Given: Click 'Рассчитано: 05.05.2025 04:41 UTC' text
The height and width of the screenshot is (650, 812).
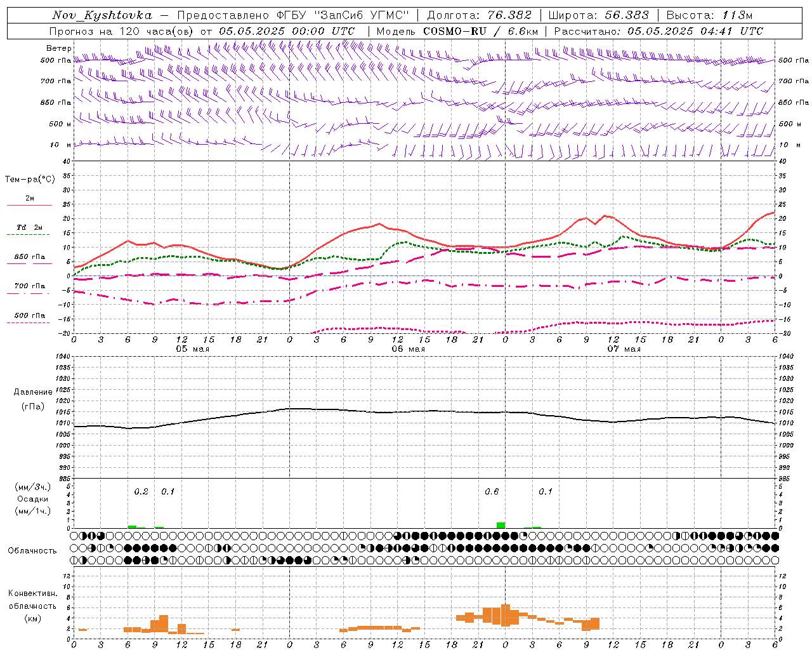Looking at the screenshot, I should coord(658,31).
